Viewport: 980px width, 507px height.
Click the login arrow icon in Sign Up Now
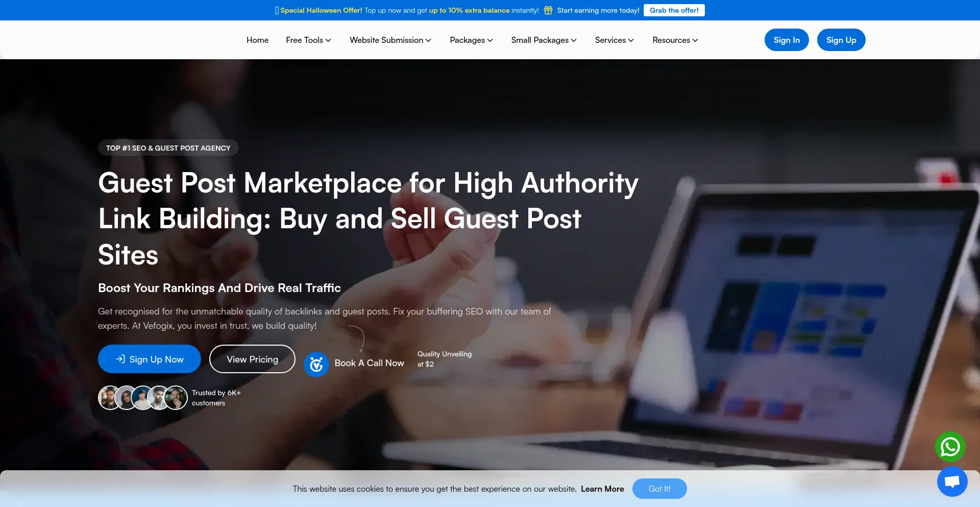click(x=120, y=359)
